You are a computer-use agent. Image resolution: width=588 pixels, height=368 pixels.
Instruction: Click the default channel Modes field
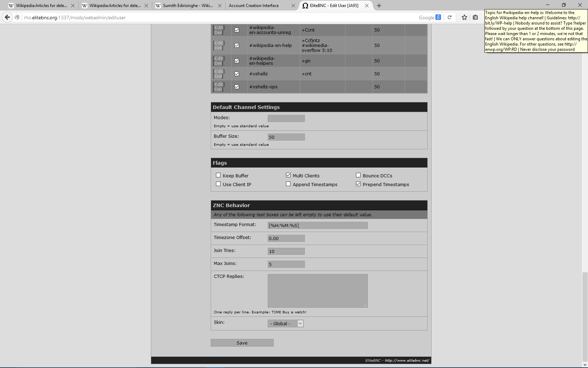286,118
